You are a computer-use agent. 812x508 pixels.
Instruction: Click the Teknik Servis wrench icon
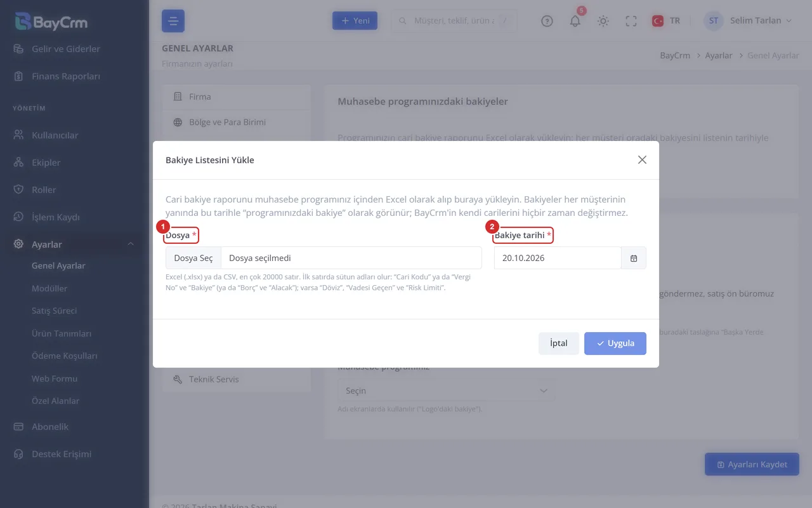[x=178, y=379]
